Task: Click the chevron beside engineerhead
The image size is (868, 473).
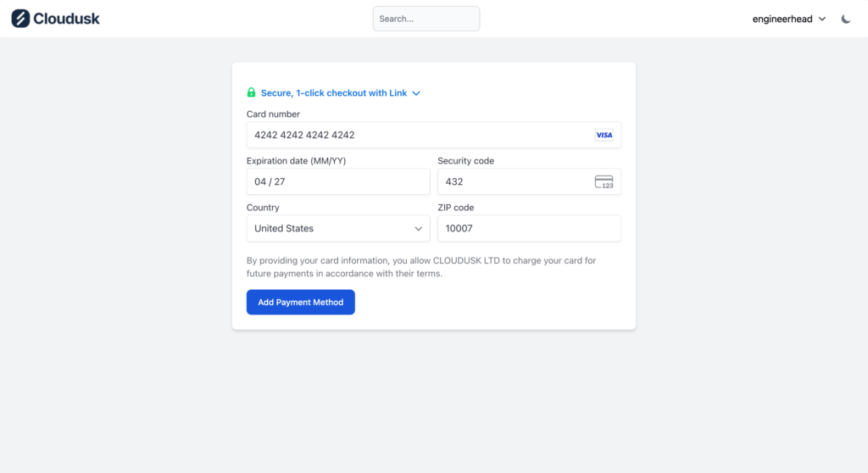Action: [822, 19]
